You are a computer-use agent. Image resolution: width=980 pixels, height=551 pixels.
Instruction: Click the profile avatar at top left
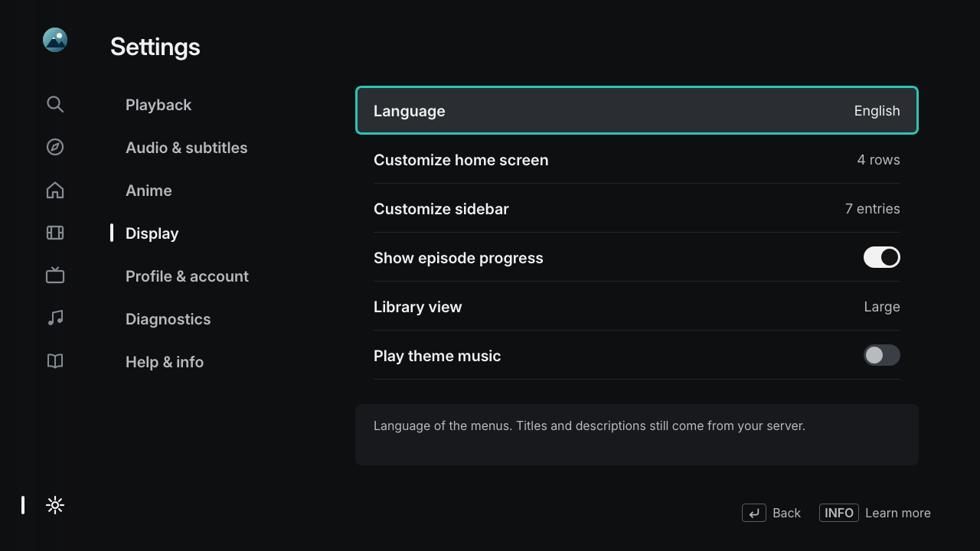point(55,40)
